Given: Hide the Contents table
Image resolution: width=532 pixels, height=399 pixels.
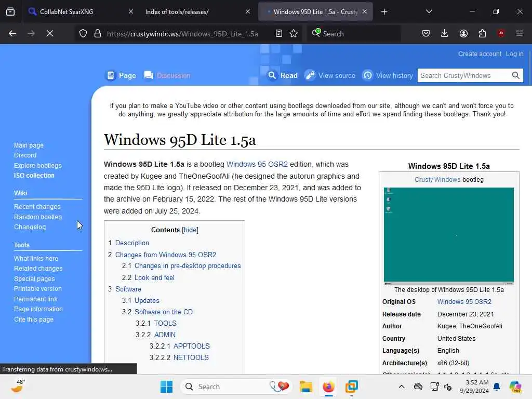Looking at the screenshot, I should pos(190,230).
